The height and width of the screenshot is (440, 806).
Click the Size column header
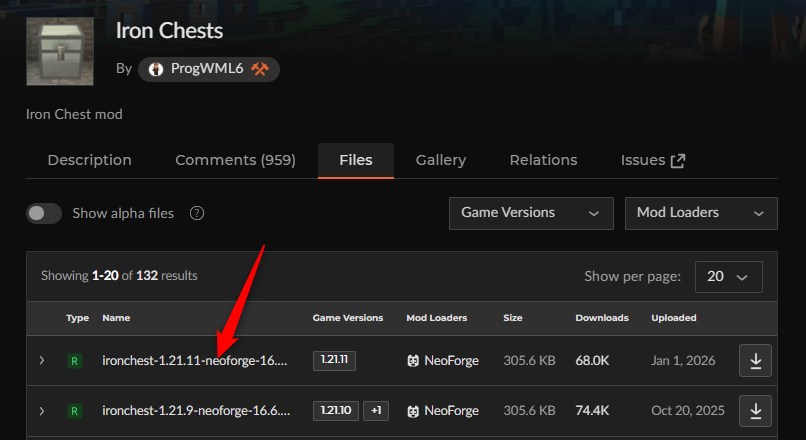[x=512, y=318]
